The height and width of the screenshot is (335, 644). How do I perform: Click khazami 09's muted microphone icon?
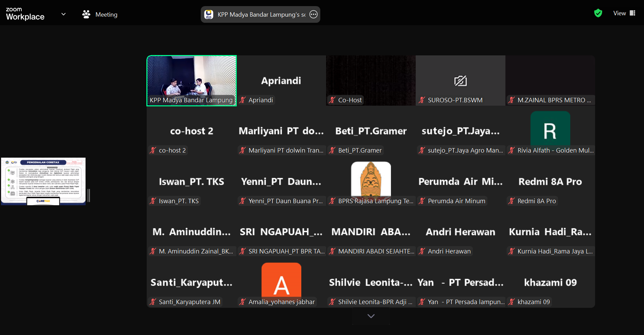(512, 302)
